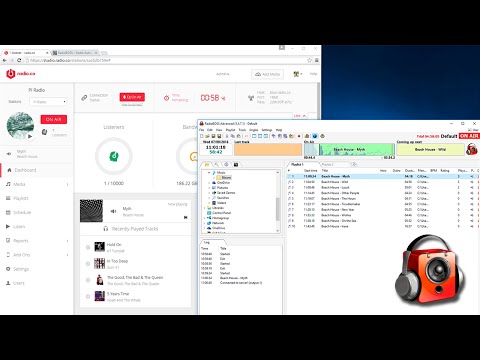Viewport: 480px width, 360px height.
Task: Click Paste icon in RadioBOSS toolbar
Action: point(238,136)
